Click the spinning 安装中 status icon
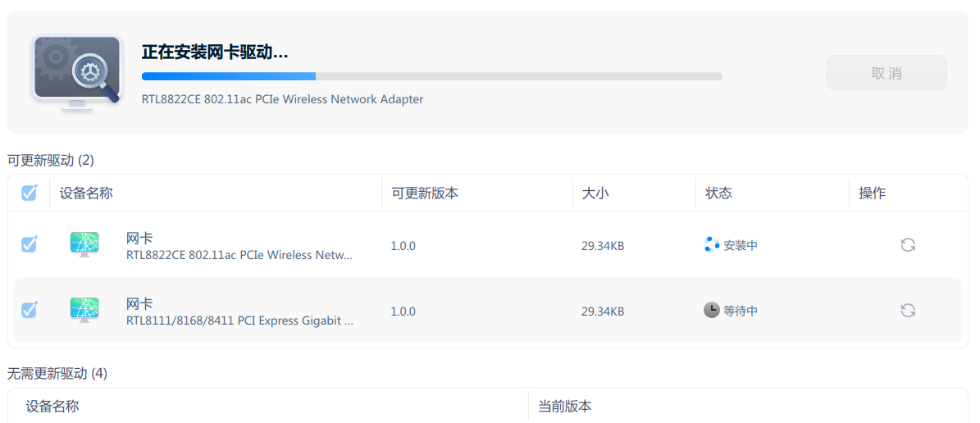 click(712, 245)
